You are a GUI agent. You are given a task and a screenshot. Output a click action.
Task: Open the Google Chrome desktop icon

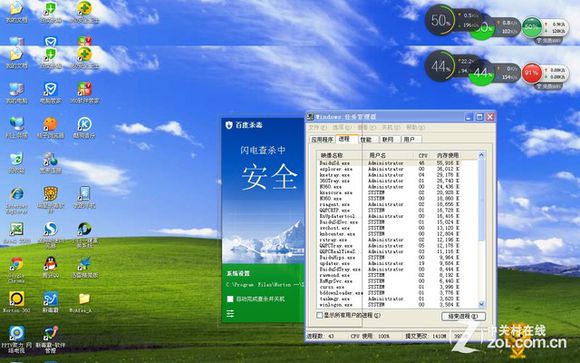[16, 264]
